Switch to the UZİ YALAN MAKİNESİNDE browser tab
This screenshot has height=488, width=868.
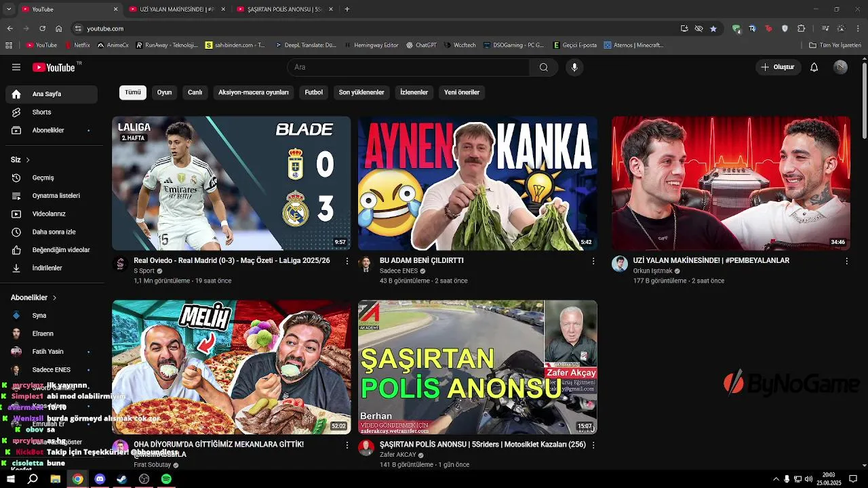[176, 9]
